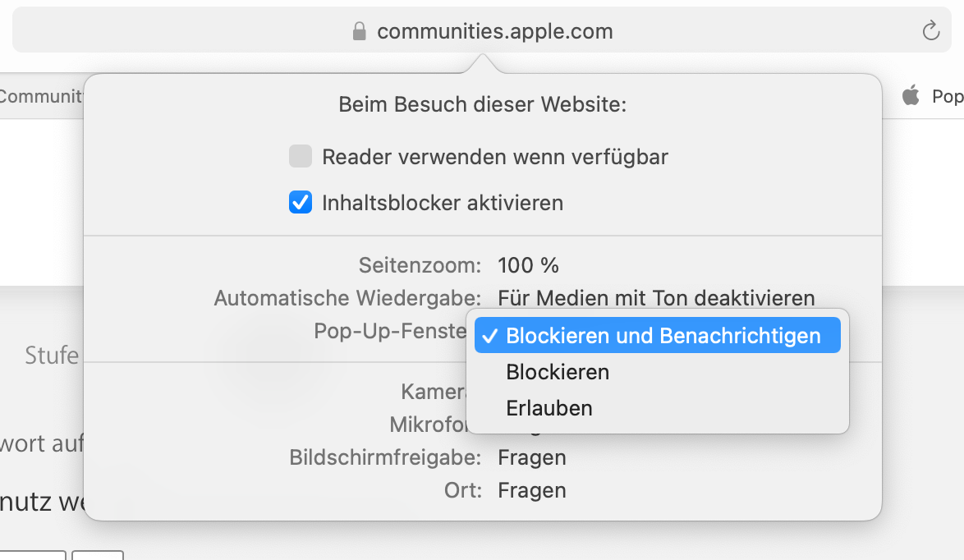Viewport: 964px width, 560px height.
Task: Click the Beim Besuch dieser Website heading
Action: pos(482,105)
